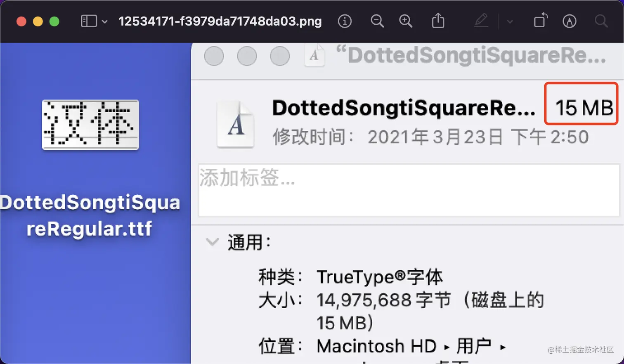Click the large font document icon
The image size is (624, 364).
pyautogui.click(x=235, y=125)
